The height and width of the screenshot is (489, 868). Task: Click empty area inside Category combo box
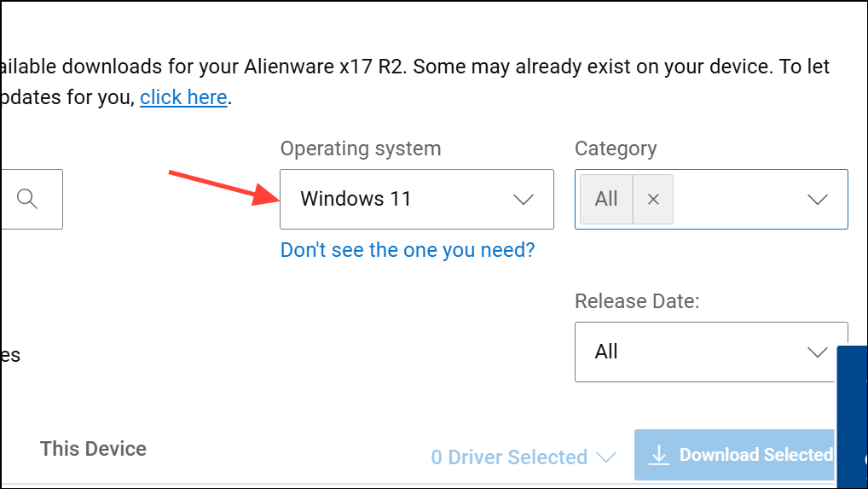(x=738, y=200)
